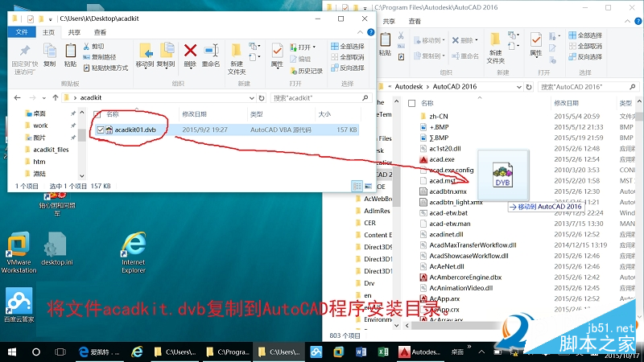Click Pin to Quick Access icon in acadkit window
Image resolution: width=644 pixels, height=362 pixels.
(25, 51)
